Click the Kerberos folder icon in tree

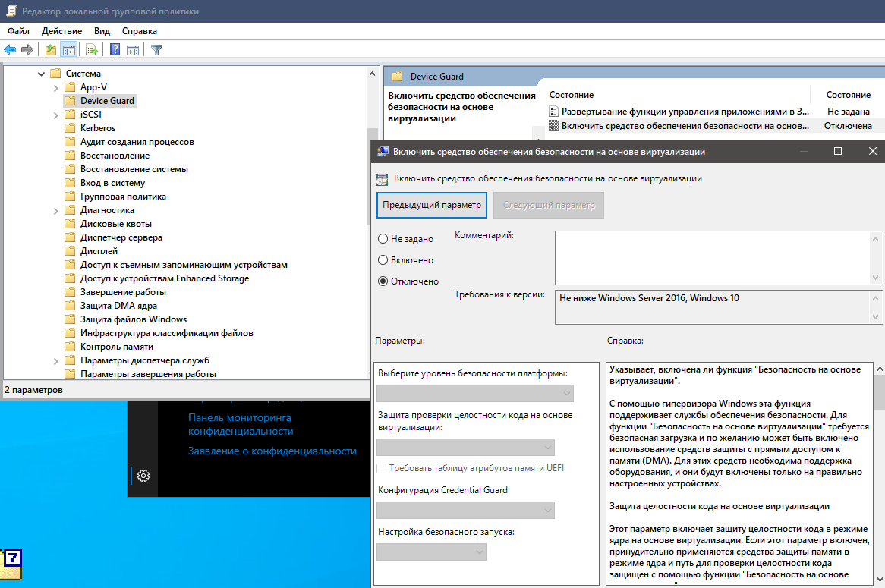(70, 128)
